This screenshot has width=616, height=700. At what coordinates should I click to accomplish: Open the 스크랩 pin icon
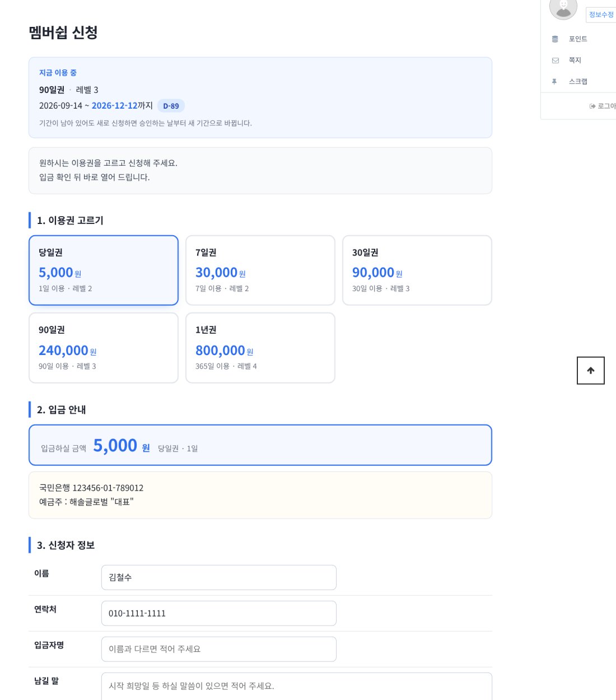click(554, 82)
